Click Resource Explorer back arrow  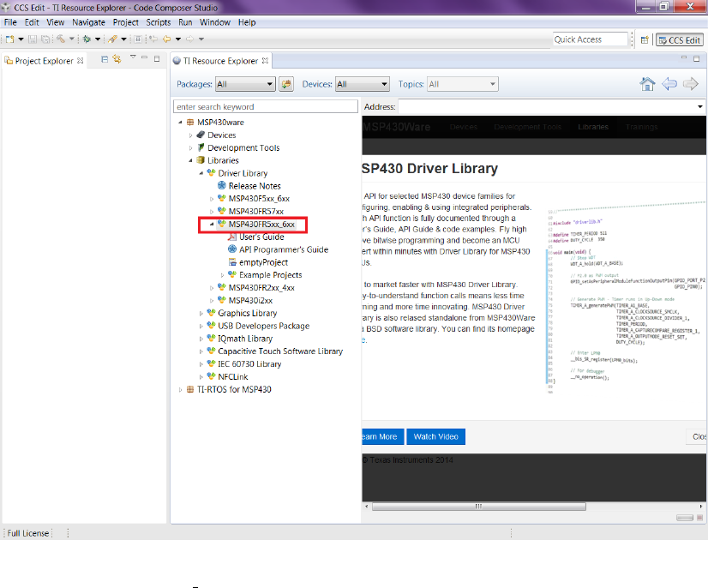tap(669, 84)
